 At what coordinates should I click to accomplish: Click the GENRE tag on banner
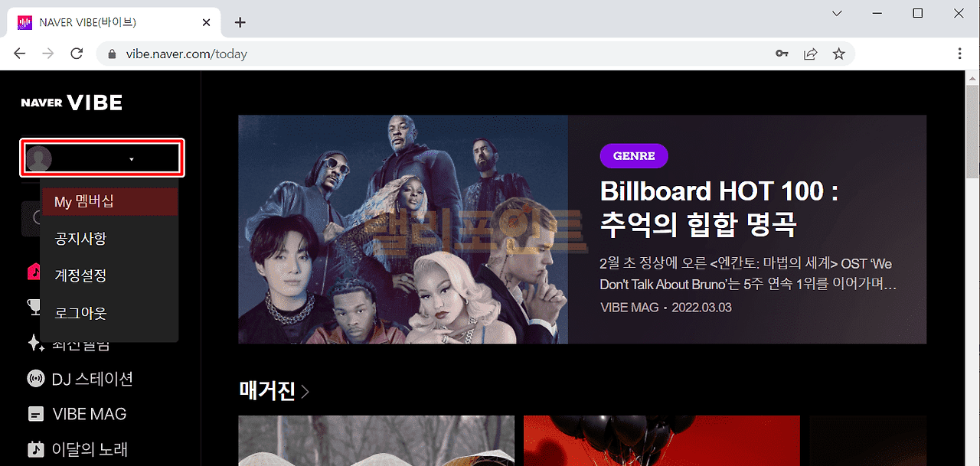point(634,156)
